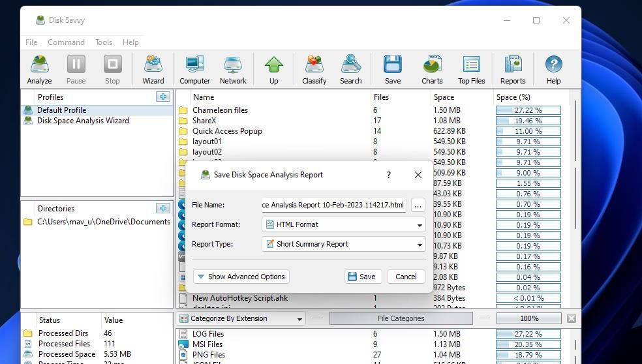Browse for file with the ellipsis button
642x364 pixels.
tap(418, 205)
